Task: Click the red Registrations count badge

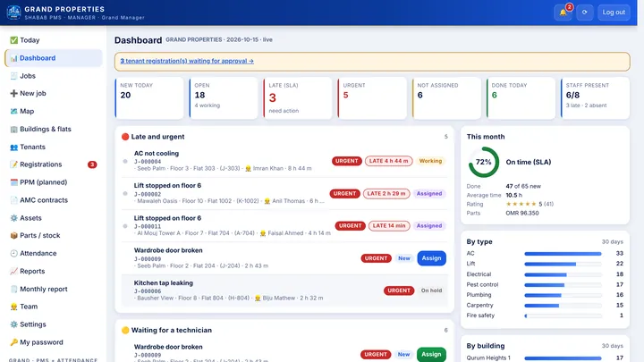Action: 92,164
